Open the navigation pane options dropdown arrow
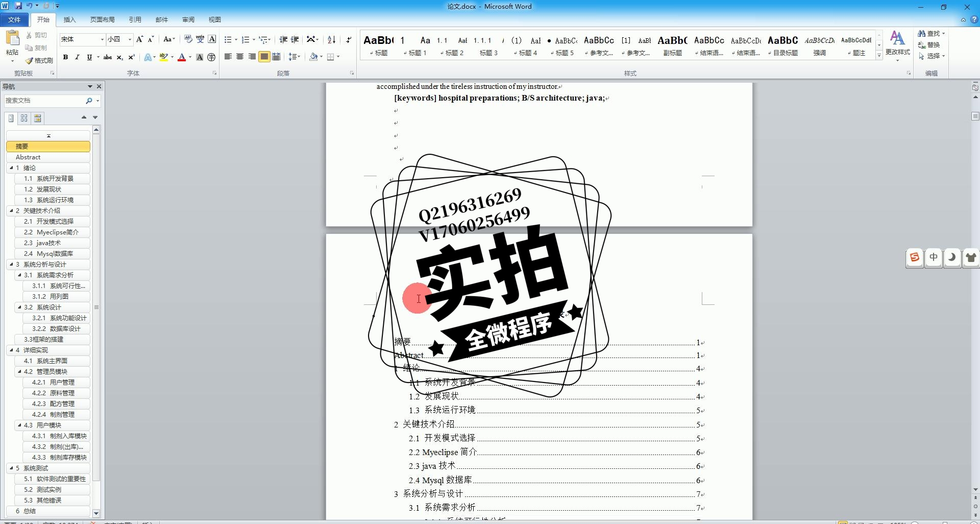 (90, 86)
